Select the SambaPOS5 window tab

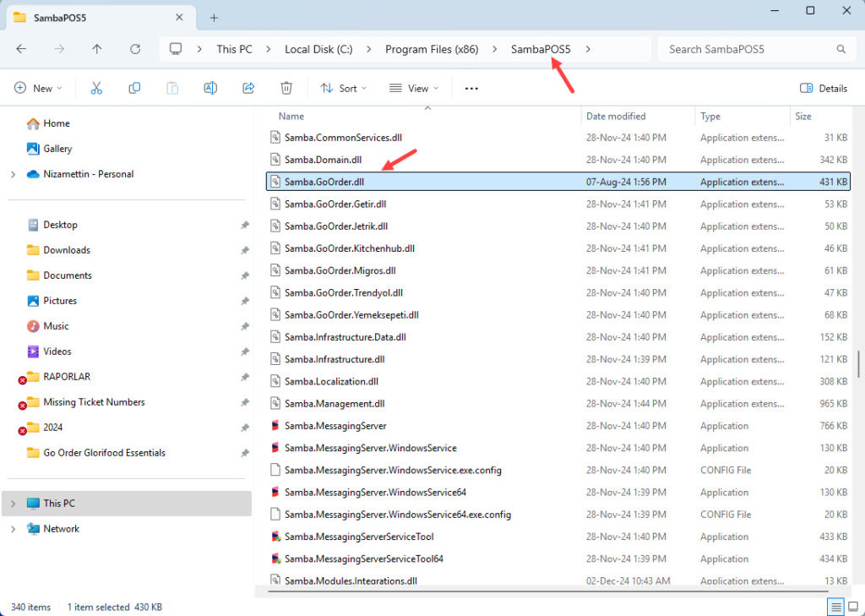(101, 19)
